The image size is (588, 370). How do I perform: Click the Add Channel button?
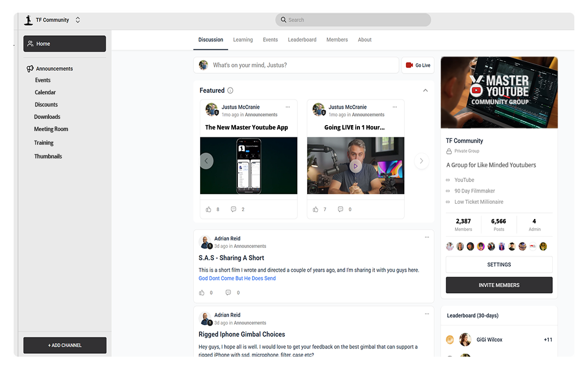point(65,345)
